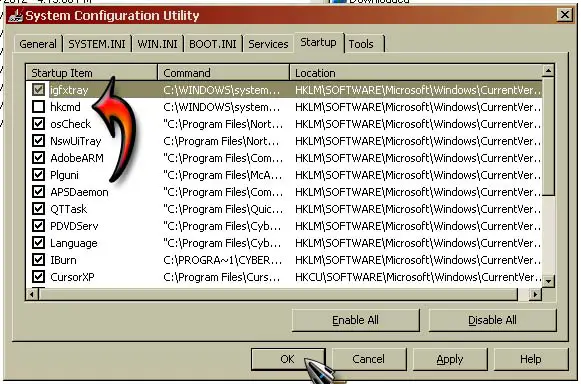Click the NswUiTray command C:\Program Files\Nort…
This screenshot has height=384, width=581.
pos(221,141)
